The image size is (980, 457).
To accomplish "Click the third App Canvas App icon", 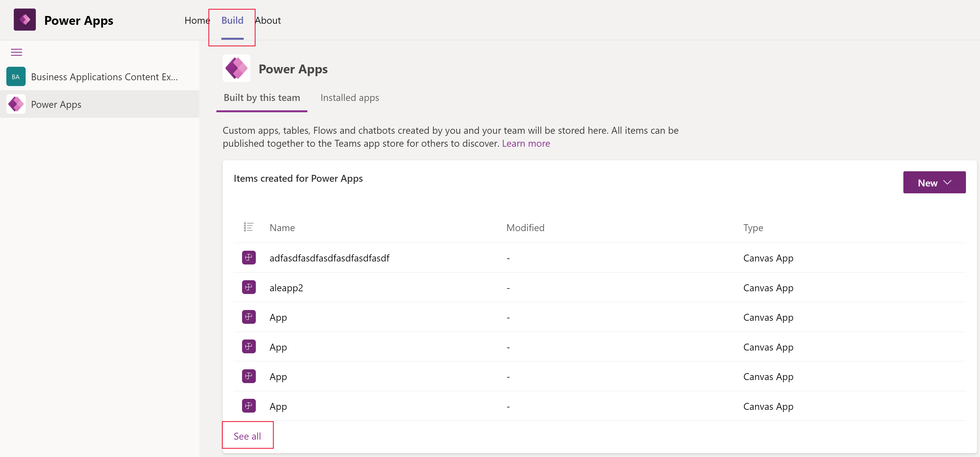I will [x=248, y=376].
